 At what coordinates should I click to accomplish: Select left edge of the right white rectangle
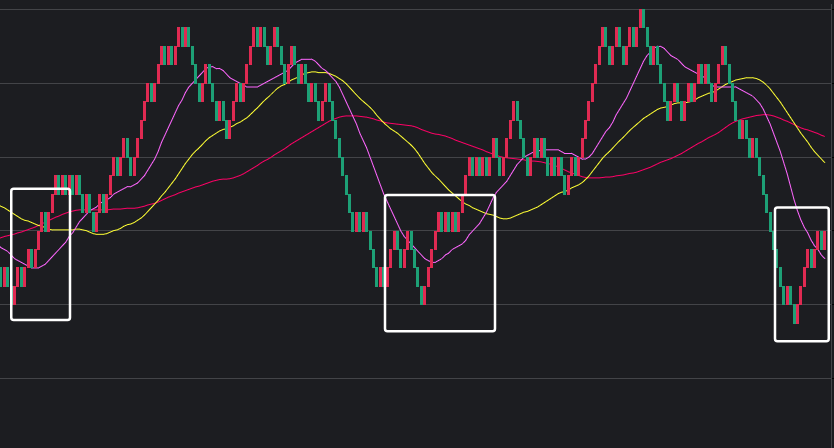click(776, 275)
